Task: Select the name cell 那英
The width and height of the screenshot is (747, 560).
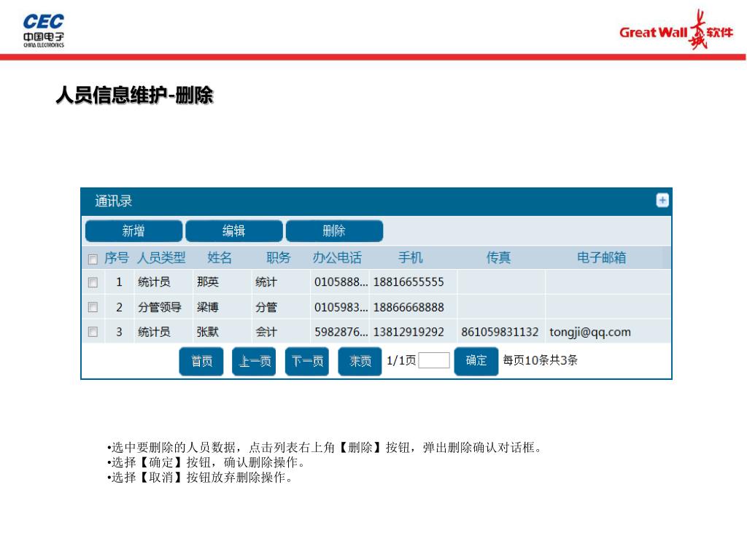Action: coord(208,282)
